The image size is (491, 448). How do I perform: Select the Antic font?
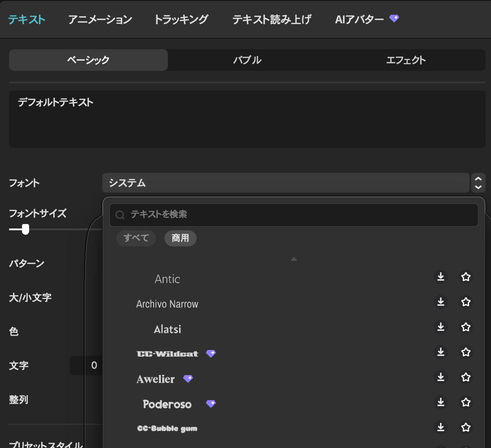pos(167,279)
